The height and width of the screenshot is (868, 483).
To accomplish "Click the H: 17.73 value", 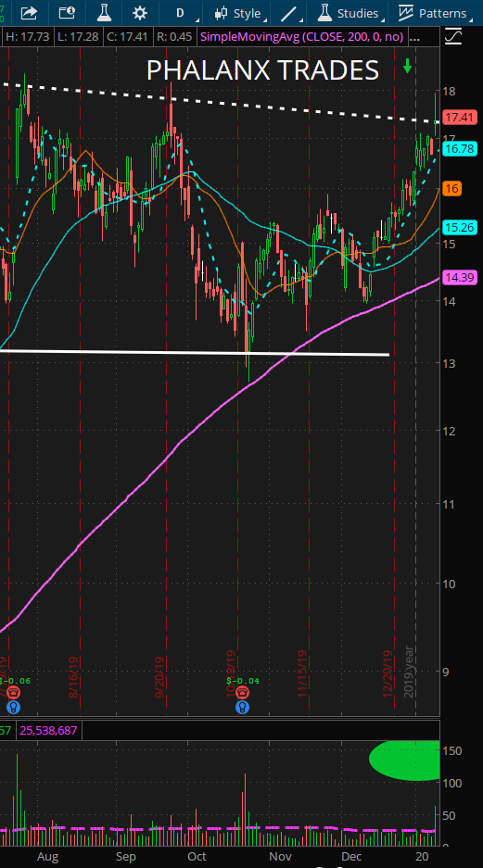I will pyautogui.click(x=28, y=37).
